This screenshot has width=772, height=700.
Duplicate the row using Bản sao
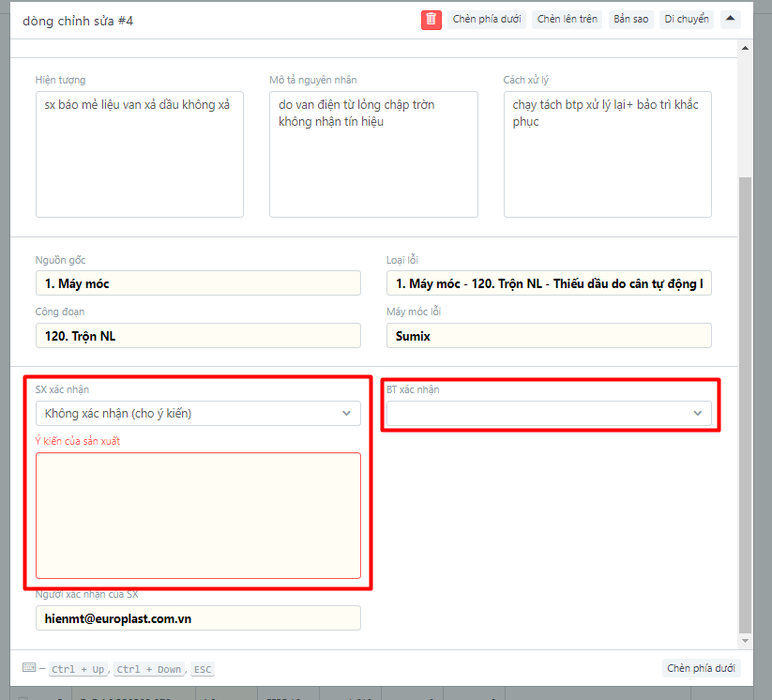coord(630,20)
